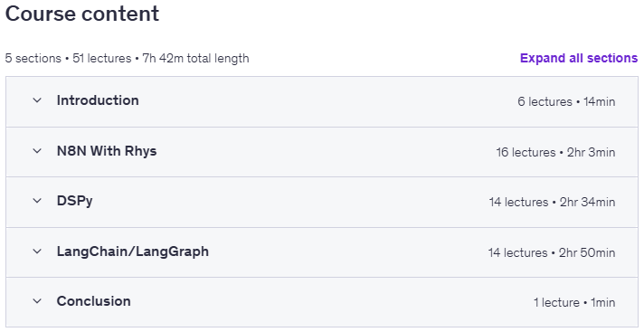Click the 7h 42m total length text
Screen dimensions: 644x332
195,58
